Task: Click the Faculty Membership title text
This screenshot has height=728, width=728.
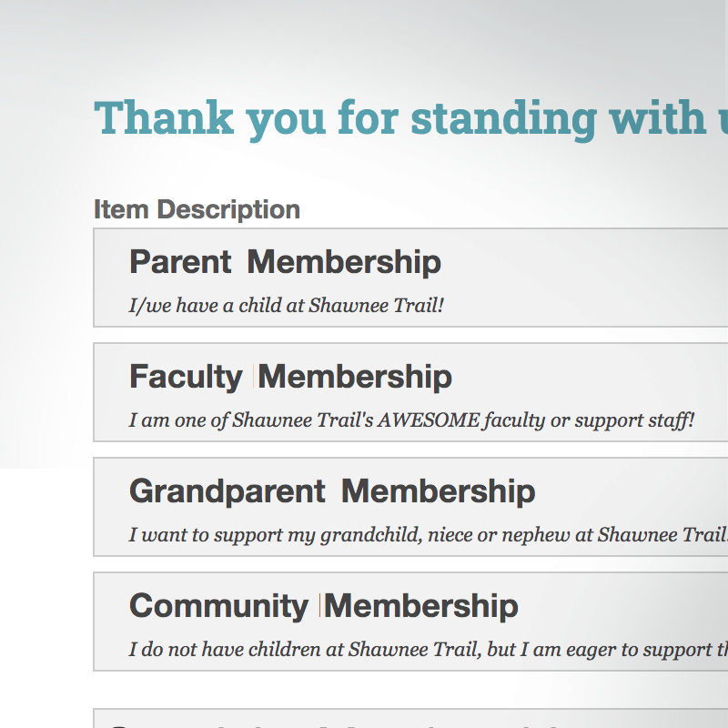Action: pyautogui.click(x=290, y=376)
